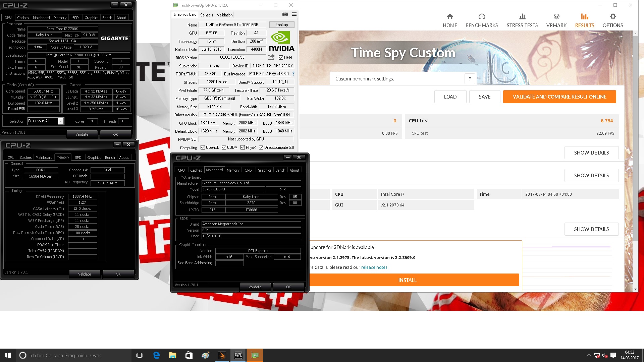644x362 pixels.
Task: Toggle the CUDA checkbox
Action: 224,147
